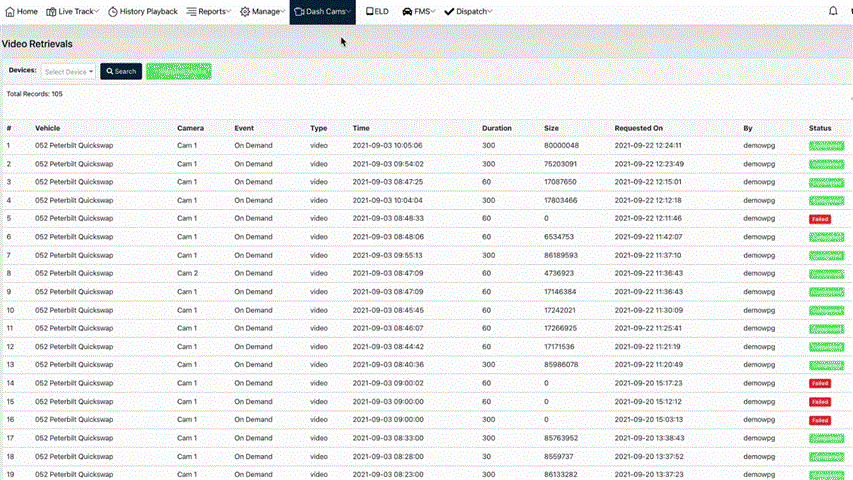Click the green status badge in row 7
The image size is (853, 480).
tap(826, 256)
